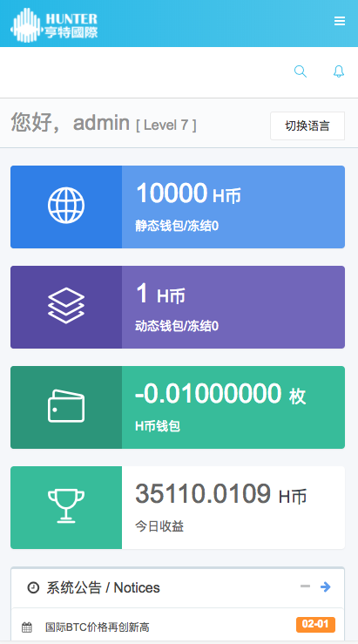
Task: Click the globe icon on static wallet card
Action: click(66, 206)
